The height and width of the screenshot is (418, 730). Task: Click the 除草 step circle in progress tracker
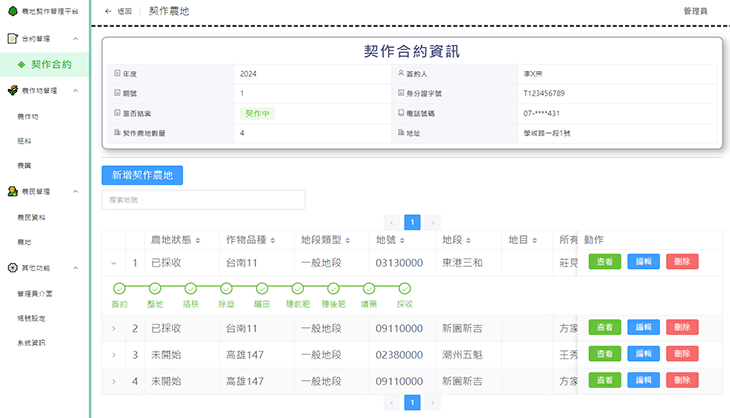pyautogui.click(x=226, y=288)
